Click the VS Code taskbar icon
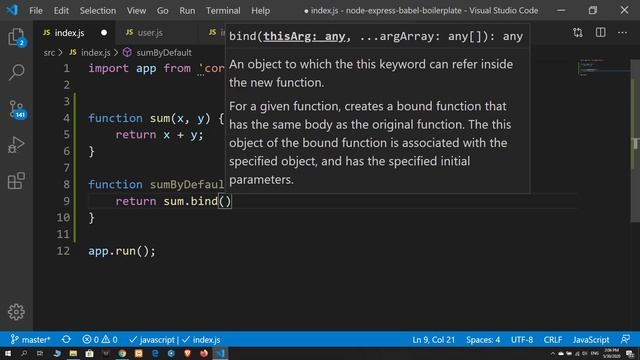 (220, 353)
